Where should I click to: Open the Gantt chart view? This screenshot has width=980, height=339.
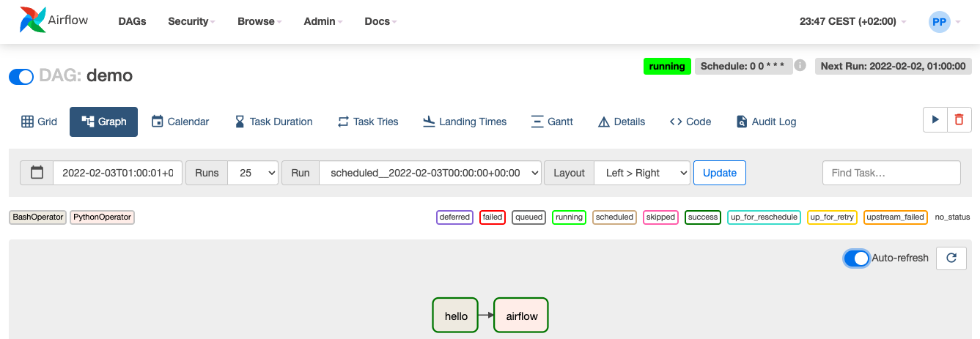tap(551, 122)
